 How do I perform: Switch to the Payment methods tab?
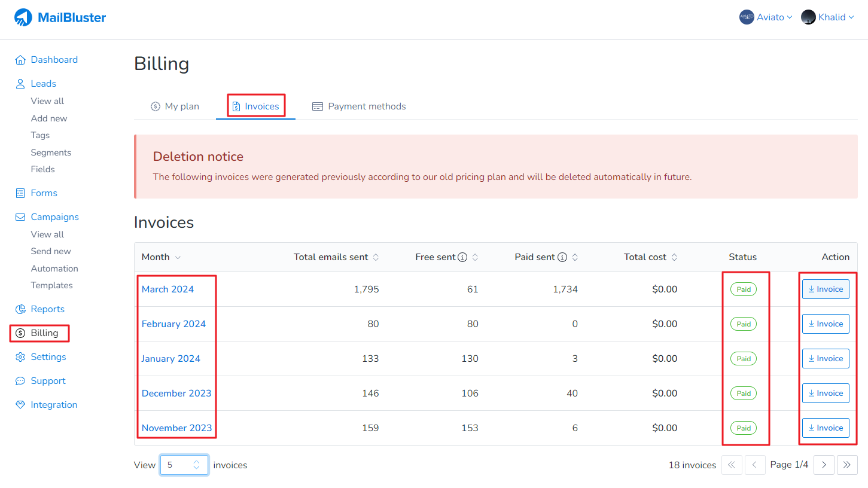click(x=359, y=106)
